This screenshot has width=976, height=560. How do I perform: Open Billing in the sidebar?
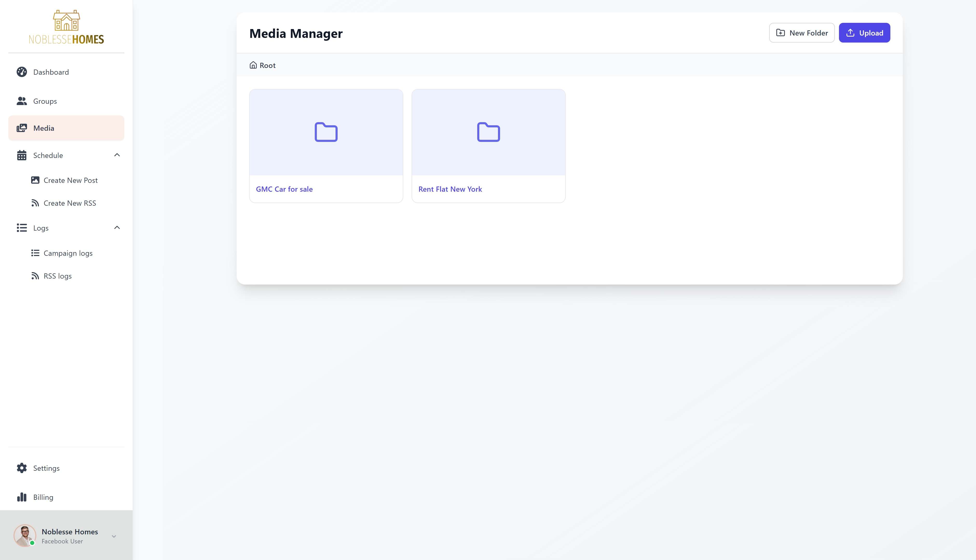tap(66, 497)
